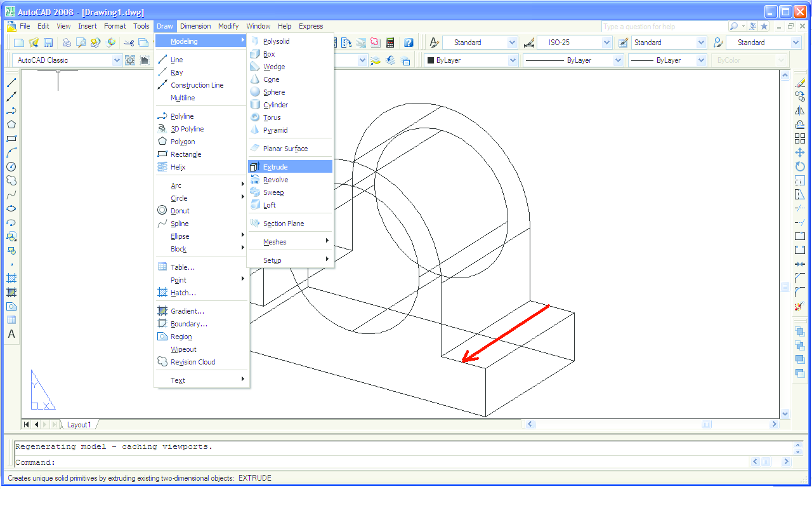Viewport: 812px width, 508px height.
Task: Click the New drawing icon
Action: pos(19,43)
